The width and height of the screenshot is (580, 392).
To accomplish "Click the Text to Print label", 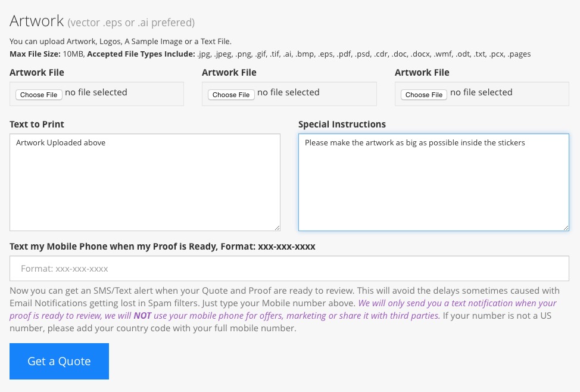I will 37,125.
